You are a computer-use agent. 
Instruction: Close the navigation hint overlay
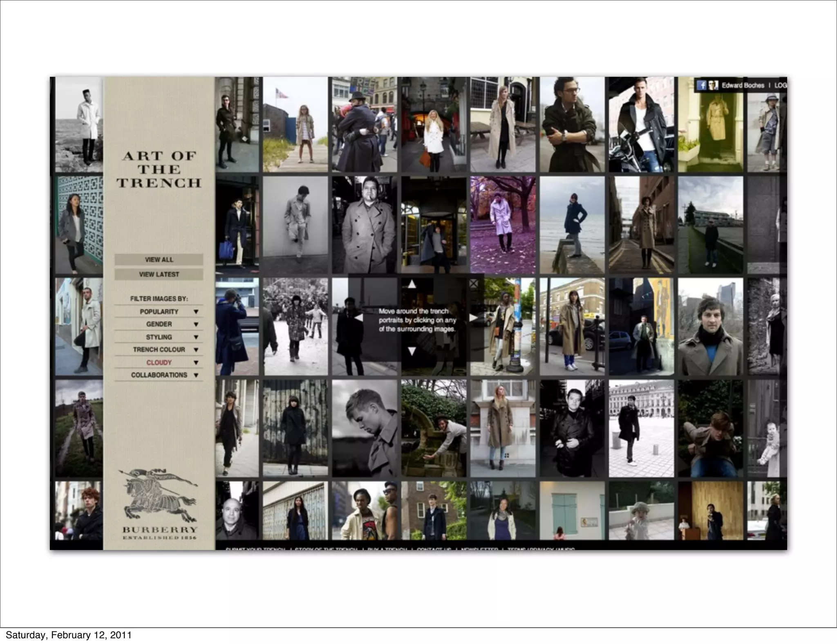pyautogui.click(x=474, y=283)
